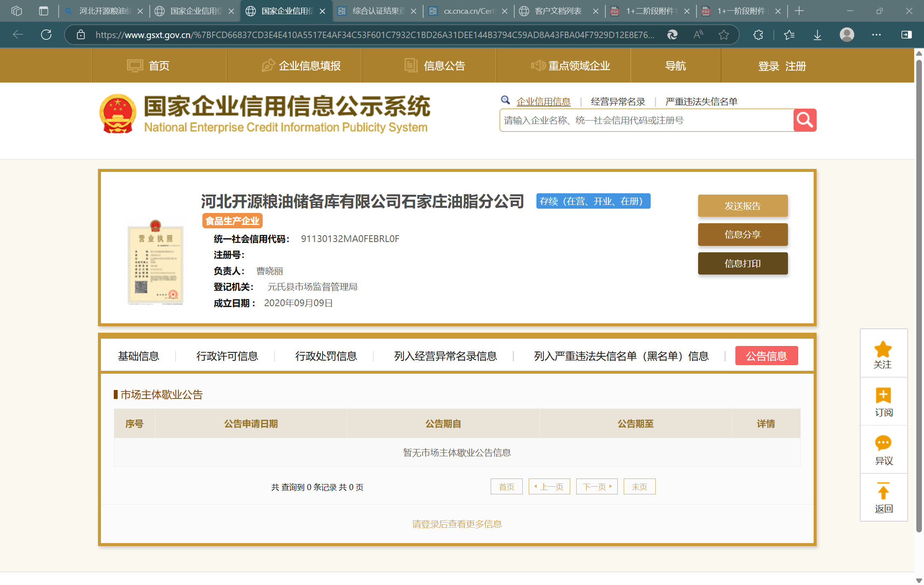Click the 订阅 bookmark icon
This screenshot has width=924, height=585.
click(x=883, y=396)
